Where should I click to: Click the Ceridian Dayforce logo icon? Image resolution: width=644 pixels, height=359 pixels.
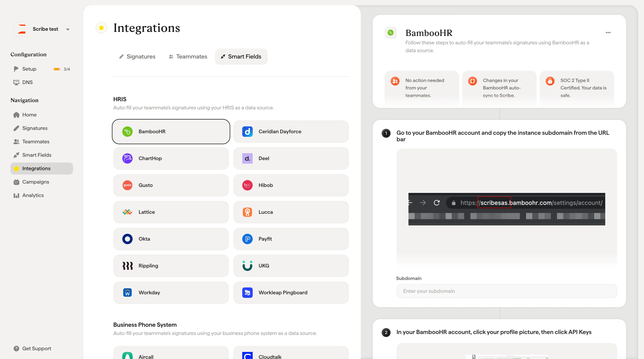tap(247, 131)
